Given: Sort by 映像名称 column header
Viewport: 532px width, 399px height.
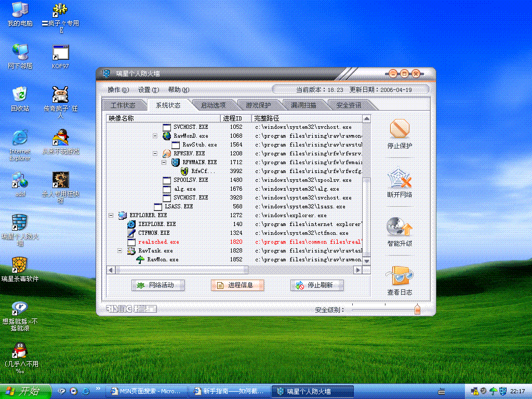Looking at the screenshot, I should (163, 118).
